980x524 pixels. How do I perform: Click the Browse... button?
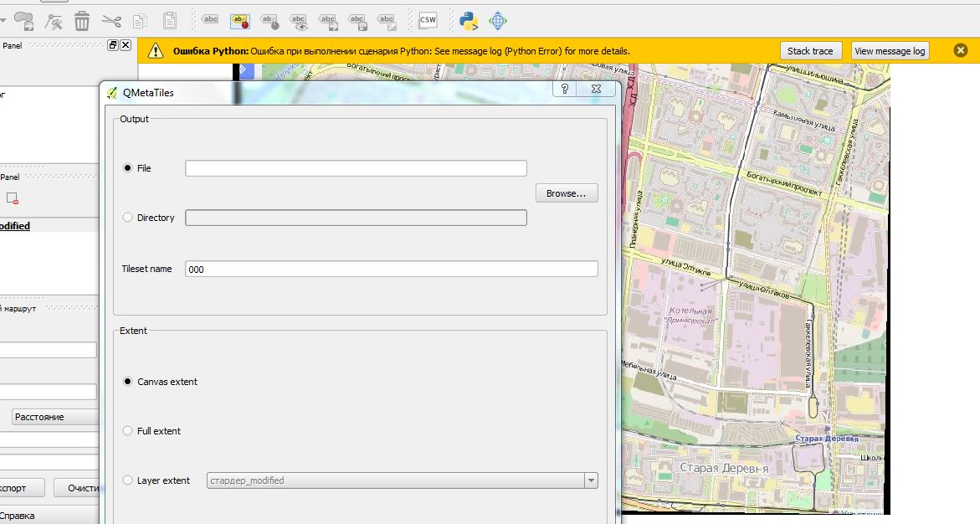(567, 193)
